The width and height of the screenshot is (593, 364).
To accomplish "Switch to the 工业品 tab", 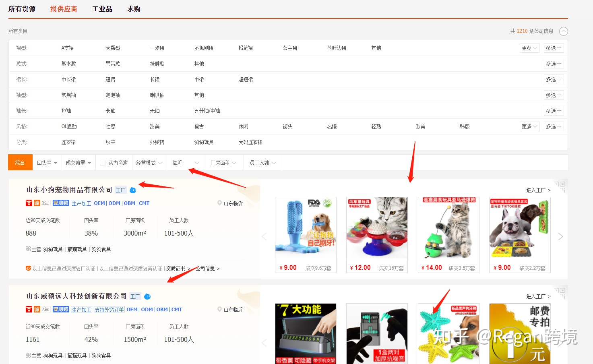I will point(102,8).
